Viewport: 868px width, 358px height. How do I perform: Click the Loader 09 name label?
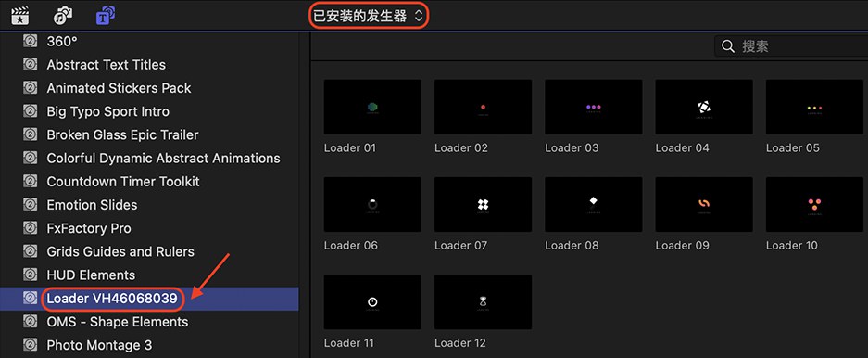point(683,246)
